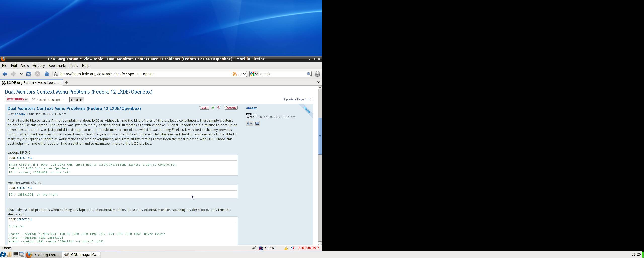Open the post heading Dual Monitors link
The height and width of the screenshot is (258, 644).
tap(74, 108)
